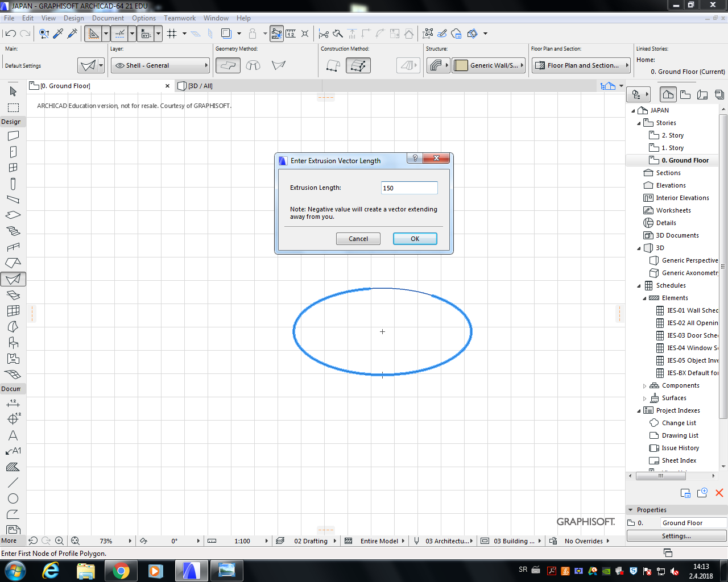Expand the Surfaces tree node
This screenshot has width=728, height=582.
click(x=644, y=398)
